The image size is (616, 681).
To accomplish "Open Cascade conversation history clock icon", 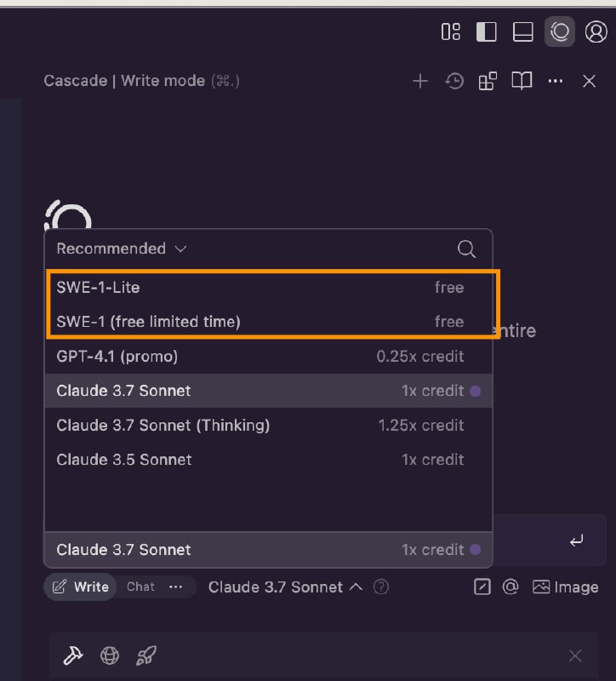I will [454, 81].
